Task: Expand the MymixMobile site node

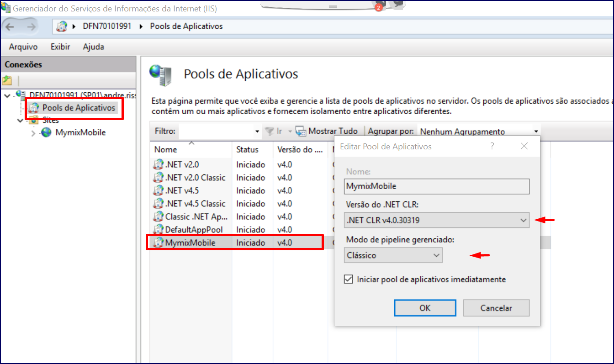Action: coord(33,133)
